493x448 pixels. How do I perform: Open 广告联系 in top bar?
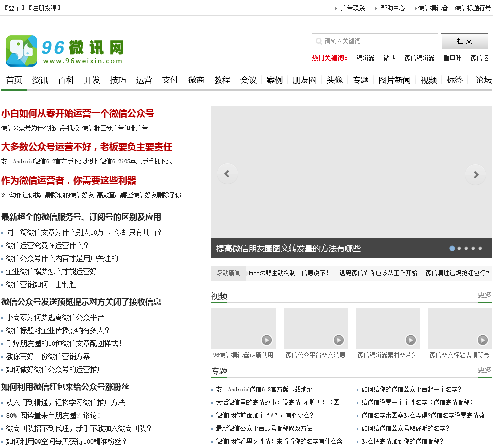(x=353, y=8)
